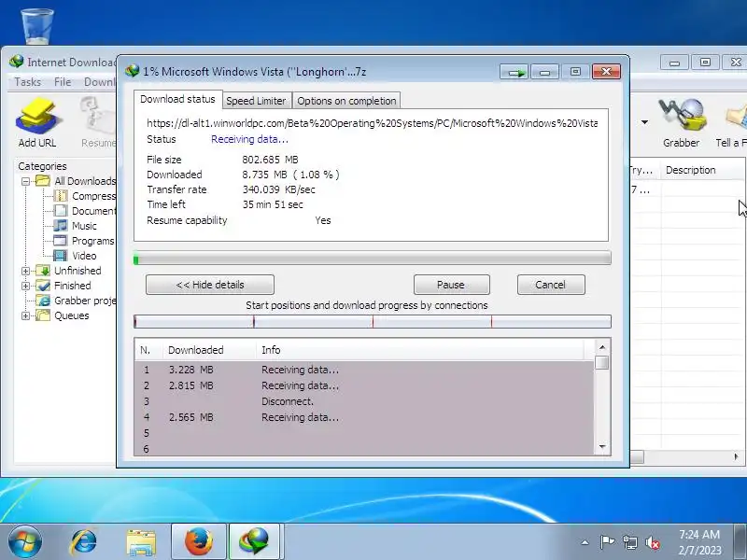This screenshot has height=560, width=747.
Task: Click the IDM icon in the download dialog title
Action: pyautogui.click(x=132, y=72)
